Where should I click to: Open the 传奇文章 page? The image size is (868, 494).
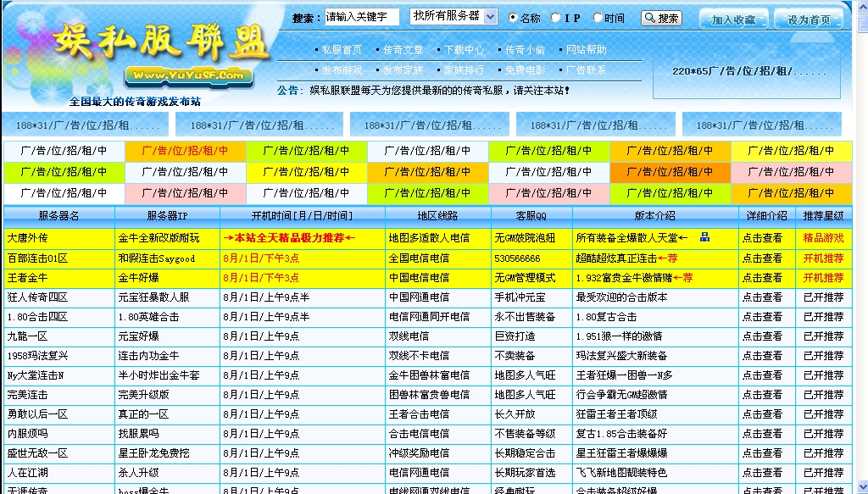(x=404, y=48)
